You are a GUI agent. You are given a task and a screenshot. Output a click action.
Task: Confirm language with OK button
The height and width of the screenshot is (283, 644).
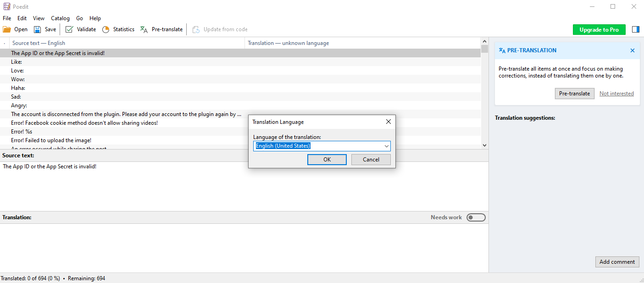pyautogui.click(x=327, y=160)
